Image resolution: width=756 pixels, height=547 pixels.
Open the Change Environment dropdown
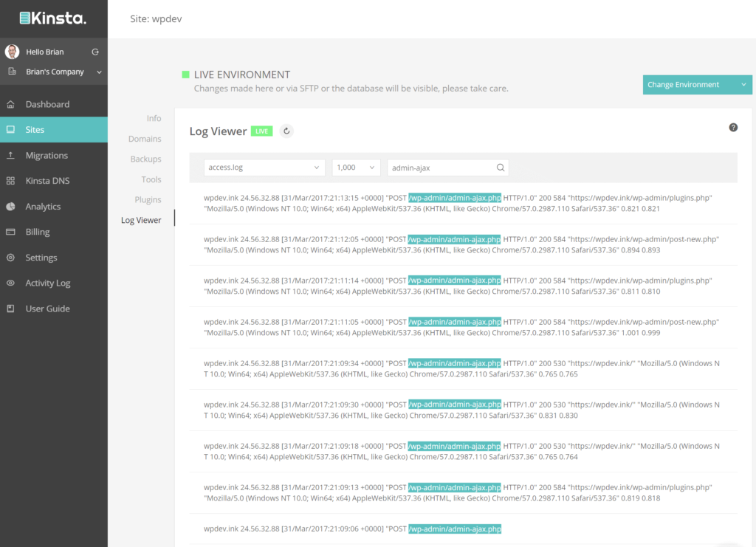pos(697,85)
